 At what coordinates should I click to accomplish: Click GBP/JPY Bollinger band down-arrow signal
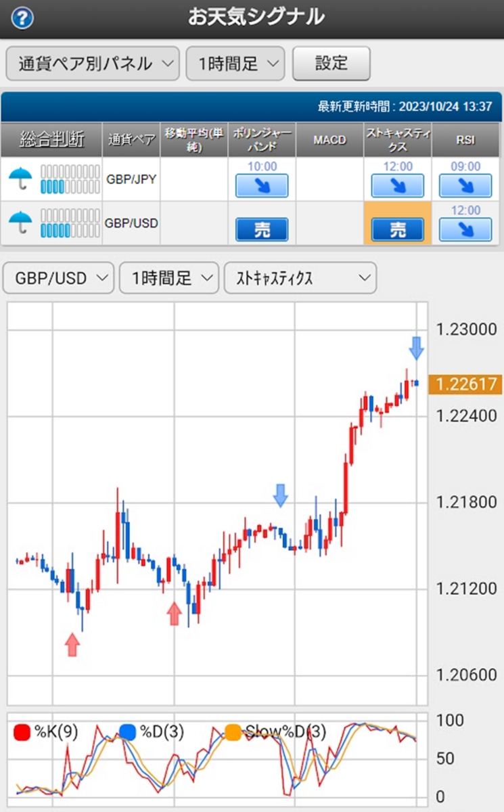[262, 185]
